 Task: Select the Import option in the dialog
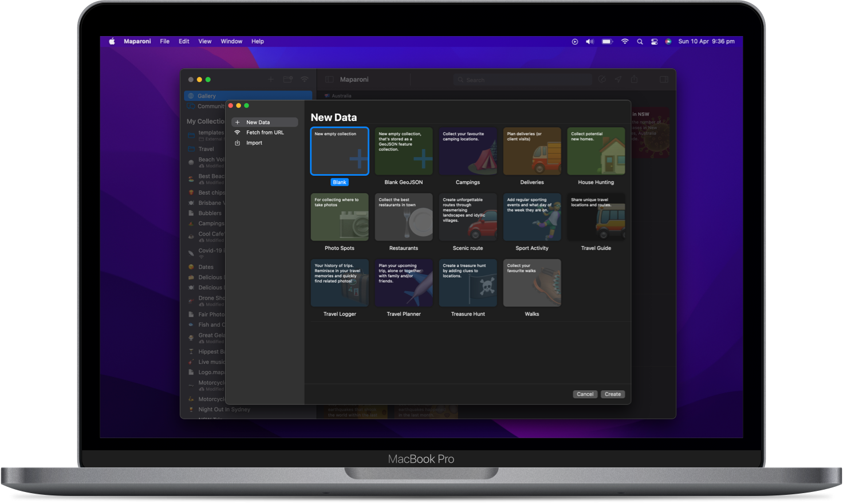click(254, 143)
